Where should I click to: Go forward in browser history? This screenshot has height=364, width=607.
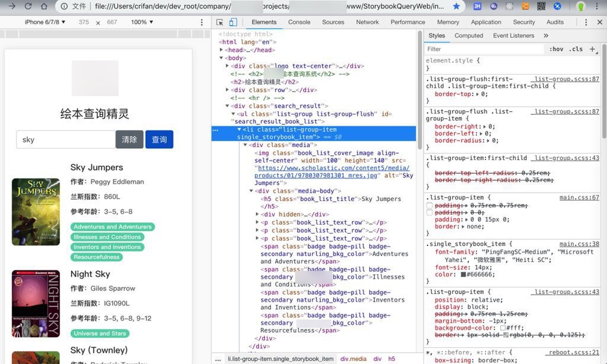(12, 6)
